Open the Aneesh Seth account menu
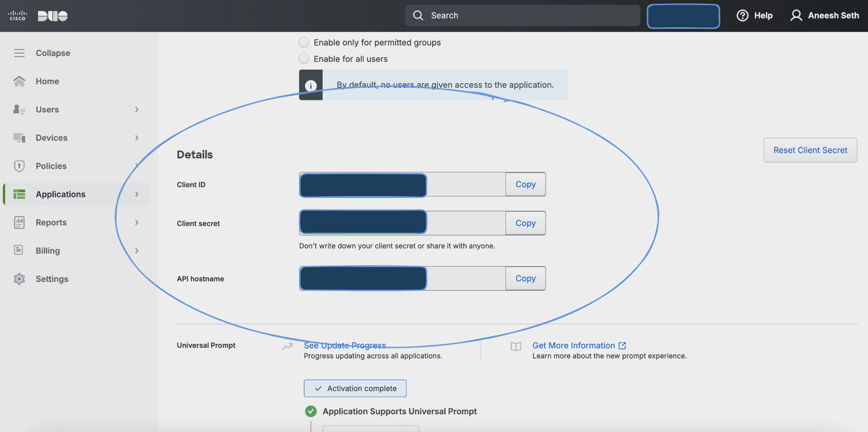Screen dimensions: 868x432 (824, 16)
